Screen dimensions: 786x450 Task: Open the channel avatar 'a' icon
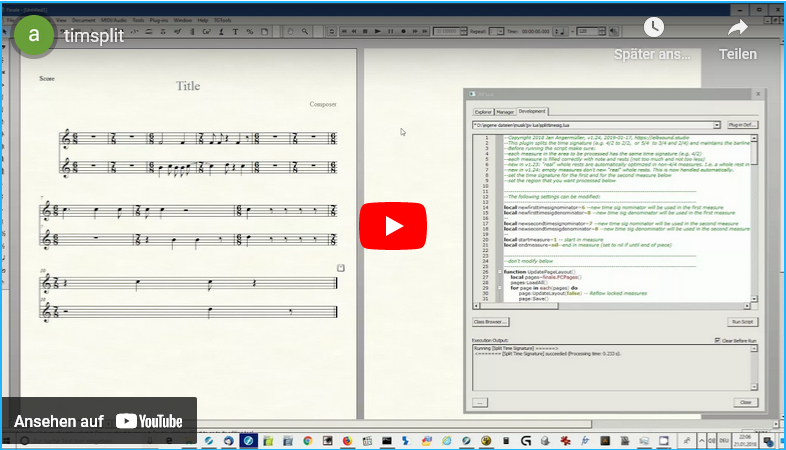(x=34, y=35)
